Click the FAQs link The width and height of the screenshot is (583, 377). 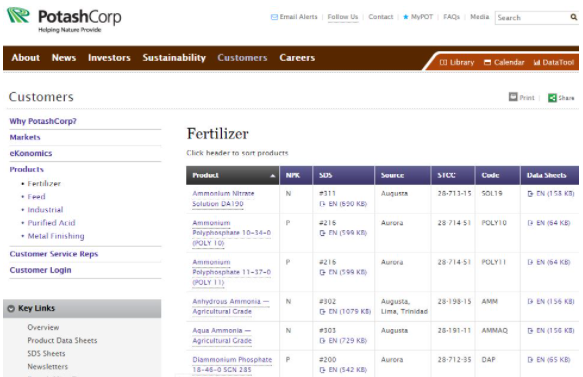click(x=452, y=17)
